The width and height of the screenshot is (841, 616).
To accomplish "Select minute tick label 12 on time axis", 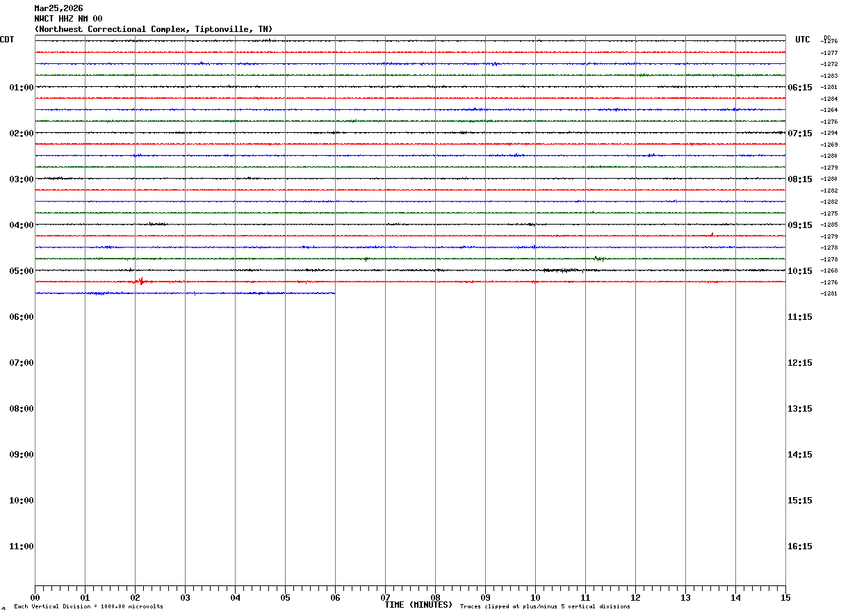I will 635,598.
